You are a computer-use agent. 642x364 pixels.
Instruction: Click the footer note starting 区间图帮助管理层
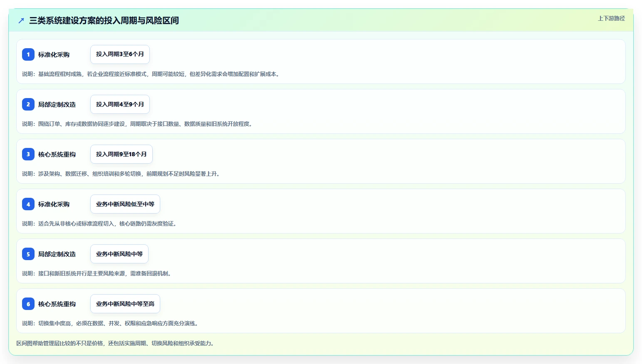coord(116,343)
